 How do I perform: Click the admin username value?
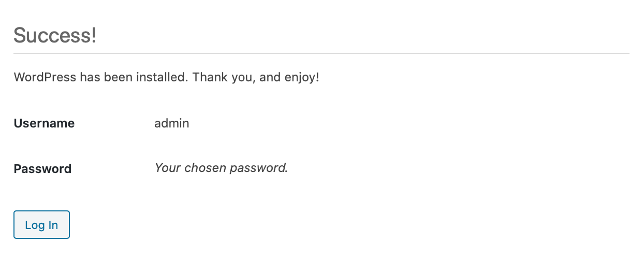pyautogui.click(x=171, y=123)
